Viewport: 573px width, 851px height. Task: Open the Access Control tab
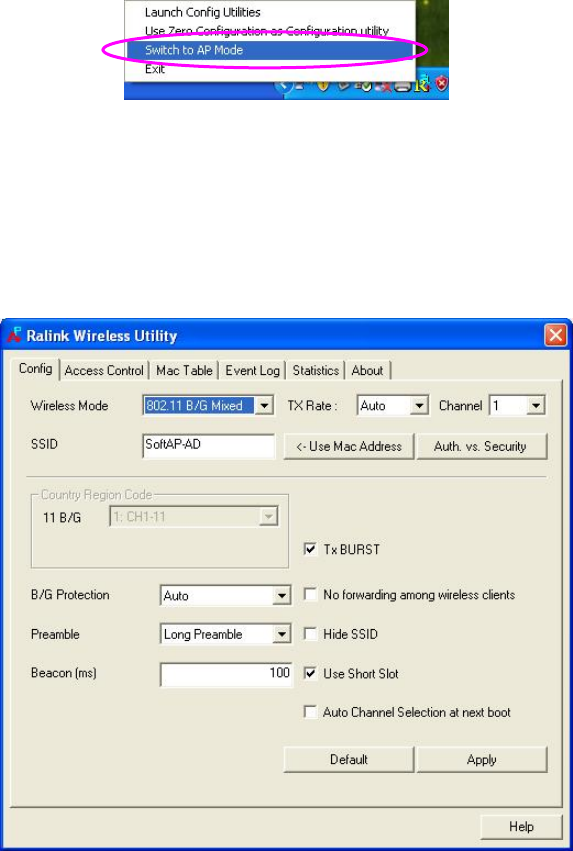point(104,371)
